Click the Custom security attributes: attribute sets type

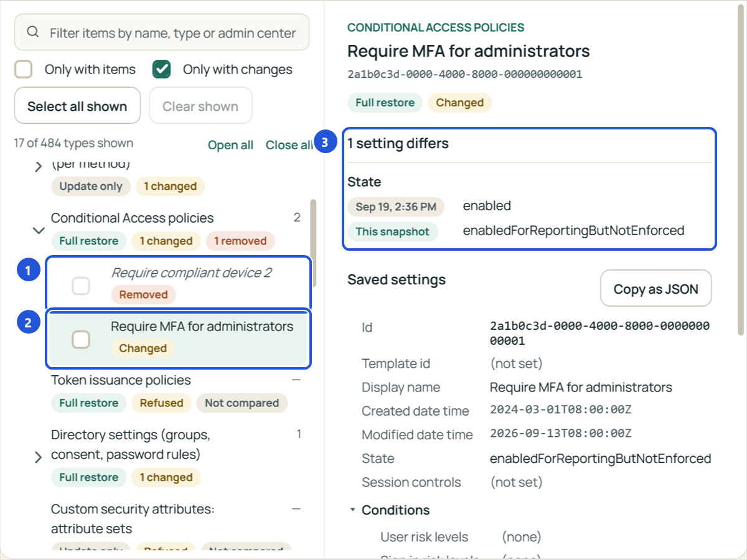(133, 519)
